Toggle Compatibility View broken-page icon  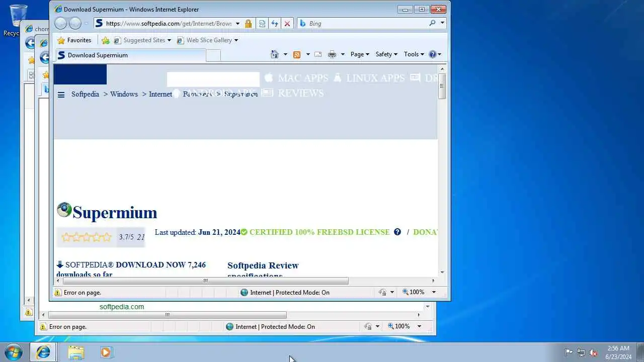(x=262, y=23)
